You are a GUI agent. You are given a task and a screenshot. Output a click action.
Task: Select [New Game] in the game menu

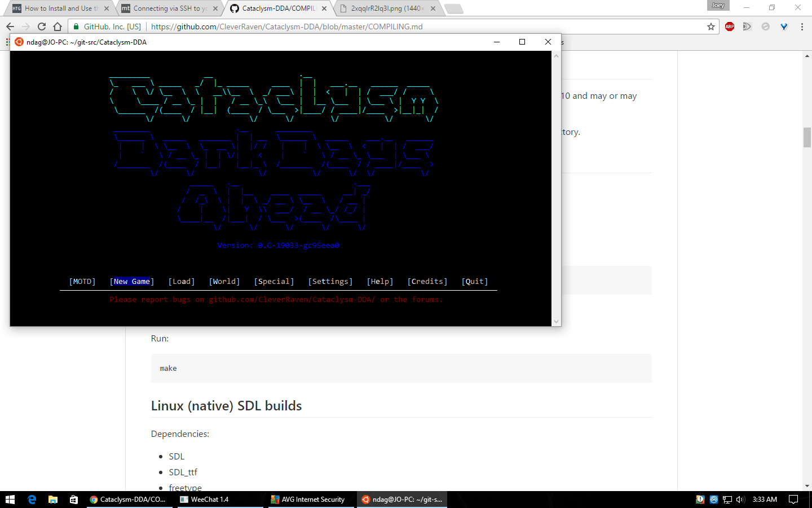click(x=132, y=282)
